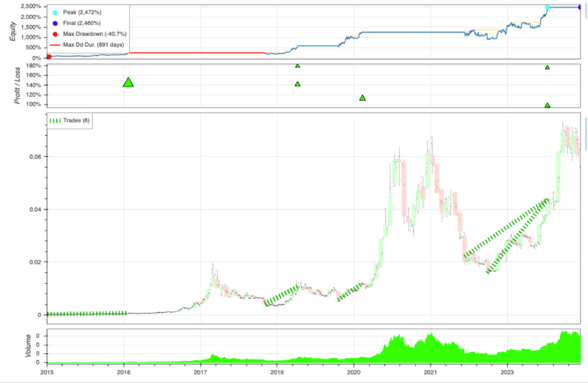Click the 140% profit/loss axis label
The width and height of the screenshot is (588, 383).
click(33, 85)
